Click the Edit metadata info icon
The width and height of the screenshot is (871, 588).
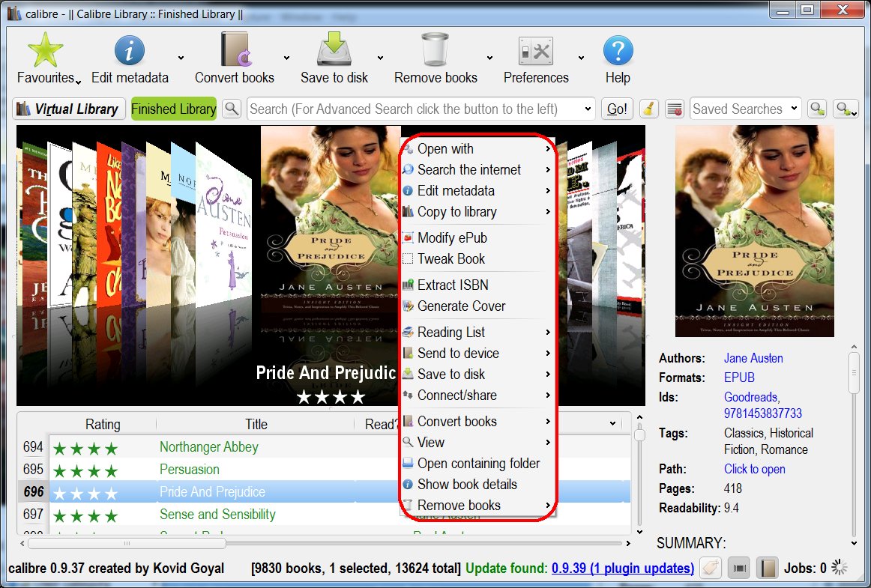130,50
